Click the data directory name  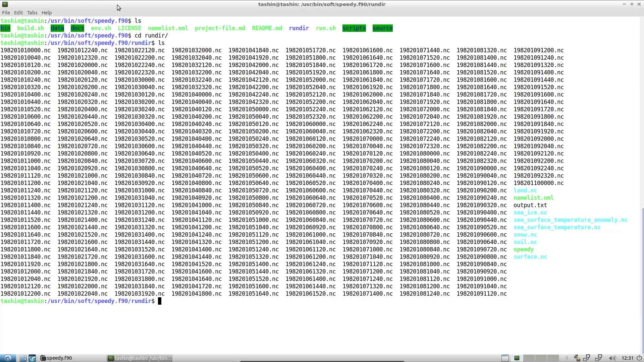pos(57,28)
